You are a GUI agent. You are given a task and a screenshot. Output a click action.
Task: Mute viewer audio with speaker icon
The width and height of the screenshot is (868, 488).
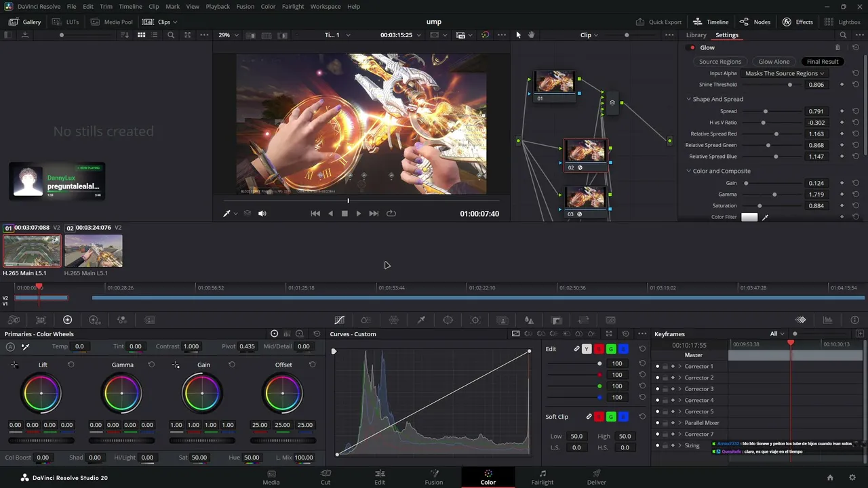(262, 213)
